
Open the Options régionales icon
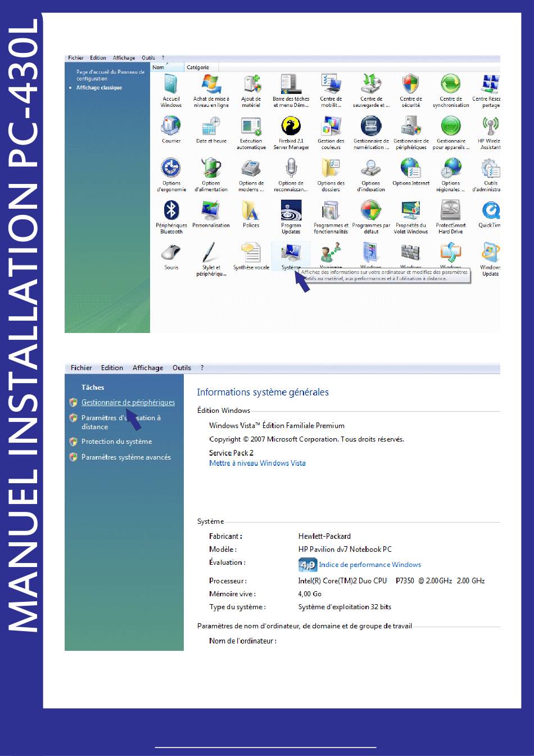[451, 169]
